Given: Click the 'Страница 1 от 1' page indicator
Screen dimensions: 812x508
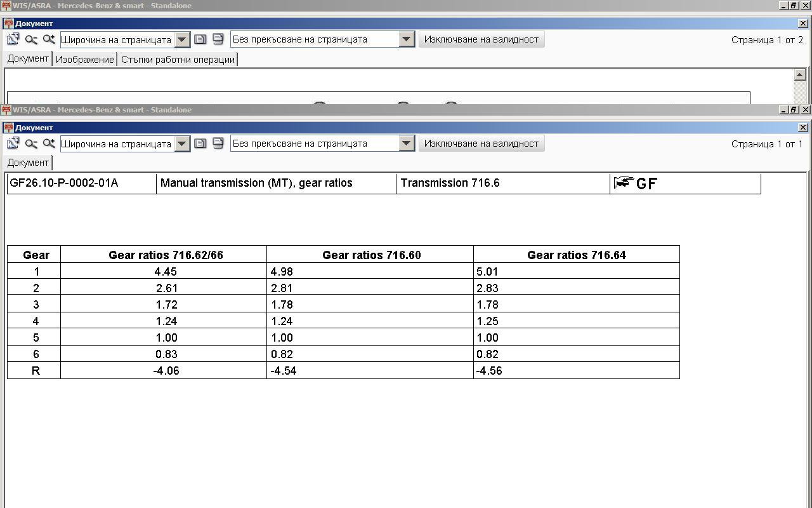Looking at the screenshot, I should [x=767, y=144].
